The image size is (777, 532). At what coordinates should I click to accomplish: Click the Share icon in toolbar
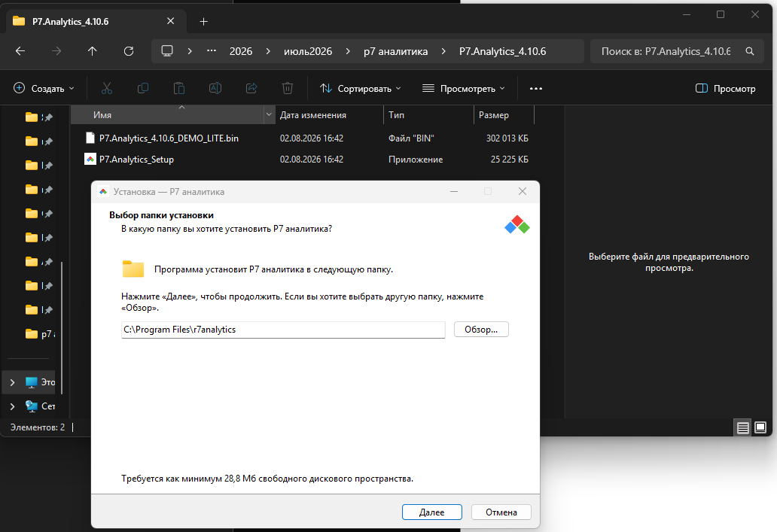(x=251, y=88)
